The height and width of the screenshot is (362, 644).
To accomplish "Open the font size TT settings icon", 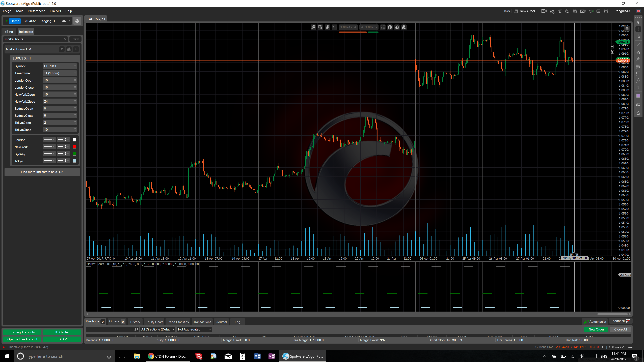I will pyautogui.click(x=560, y=11).
